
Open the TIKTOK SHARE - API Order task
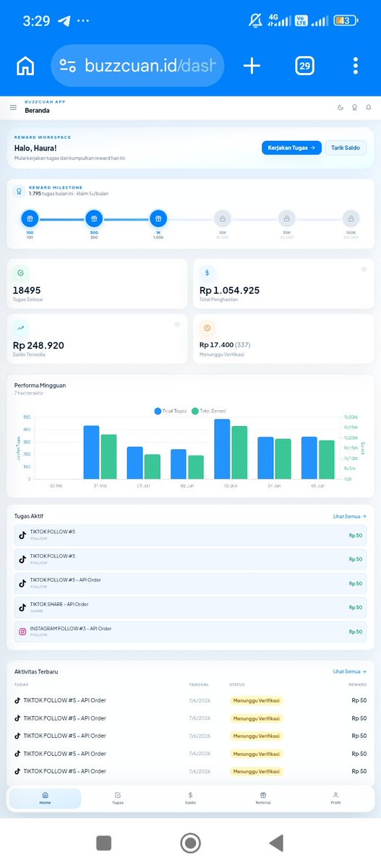click(x=190, y=608)
